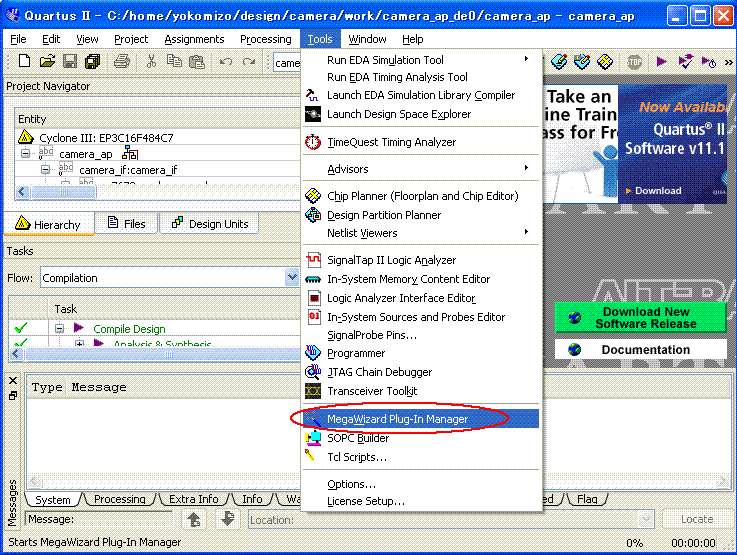Viewport: 737px width, 555px height.
Task: Click the Print toolbar icon
Action: tap(122, 61)
